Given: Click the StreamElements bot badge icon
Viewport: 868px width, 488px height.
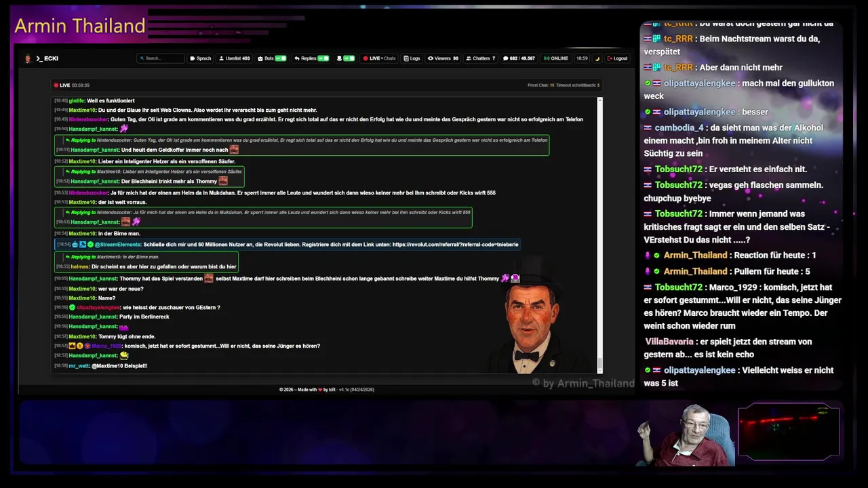Looking at the screenshot, I should (75, 244).
